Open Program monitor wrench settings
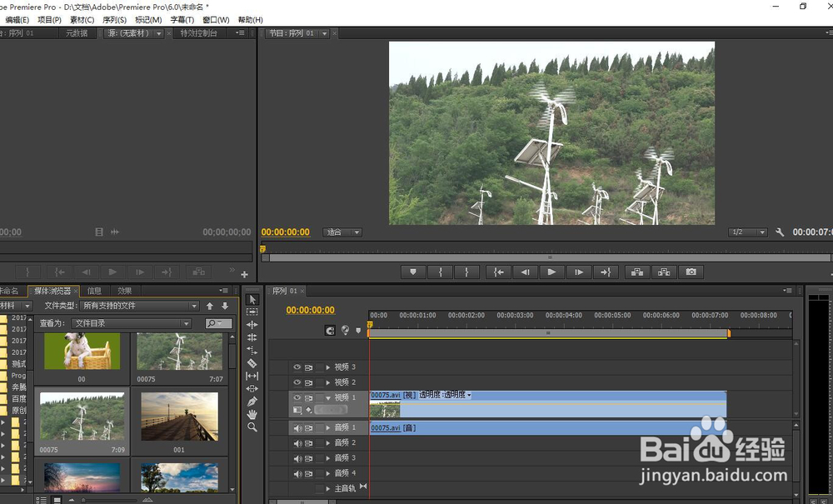 [x=780, y=232]
